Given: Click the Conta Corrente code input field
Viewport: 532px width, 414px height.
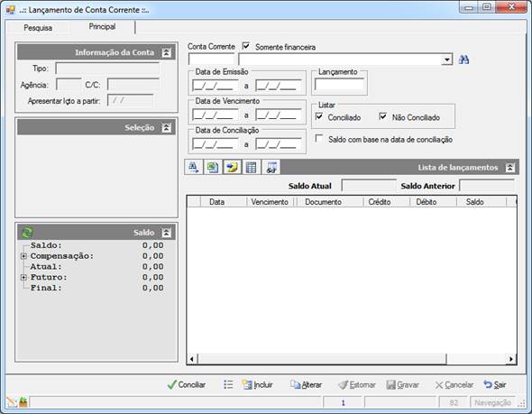Looking at the screenshot, I should coord(211,60).
